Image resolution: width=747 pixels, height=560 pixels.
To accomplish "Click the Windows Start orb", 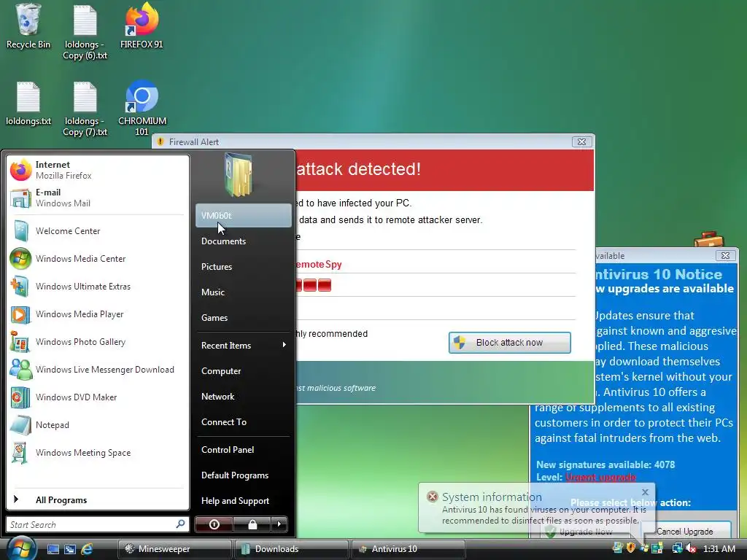I will 21,548.
